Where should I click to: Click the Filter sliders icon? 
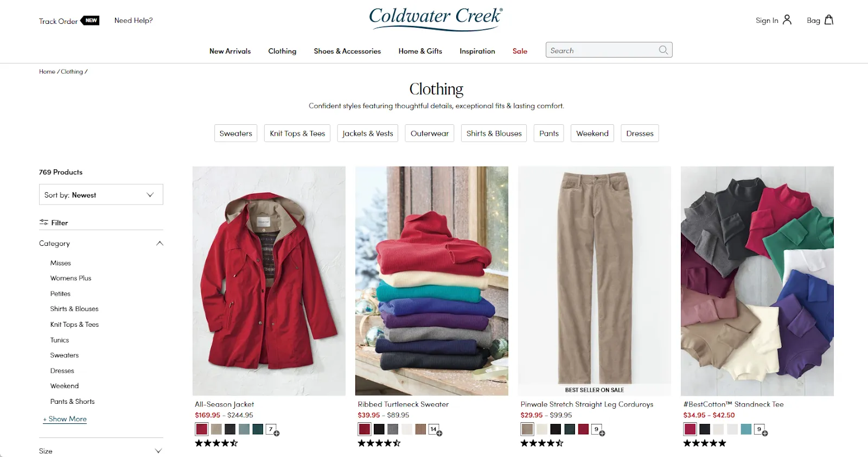click(44, 223)
